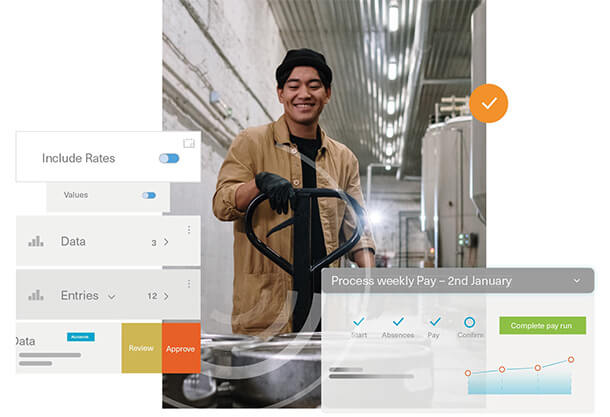Image resolution: width=610 pixels, height=417 pixels.
Task: Expand the Entries row right chevron
Action: [166, 296]
